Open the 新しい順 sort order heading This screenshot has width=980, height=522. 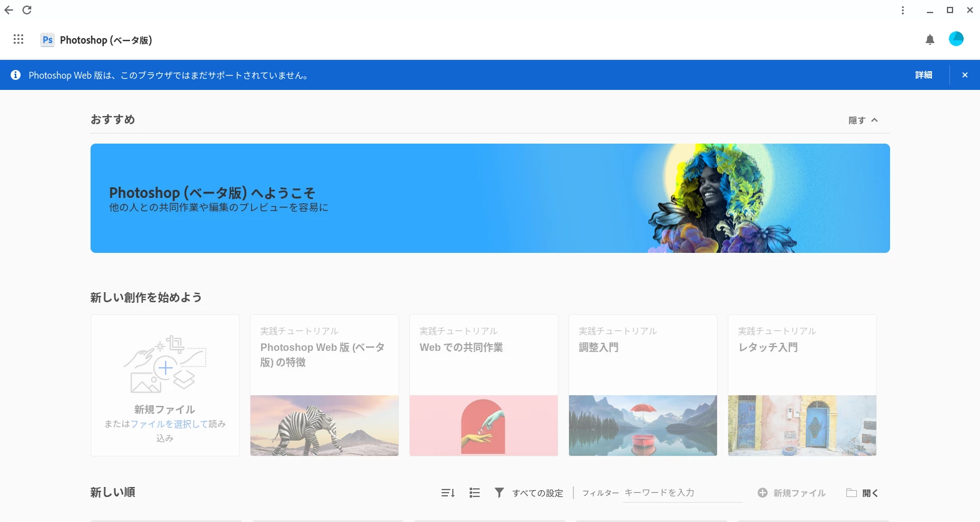[x=113, y=492]
